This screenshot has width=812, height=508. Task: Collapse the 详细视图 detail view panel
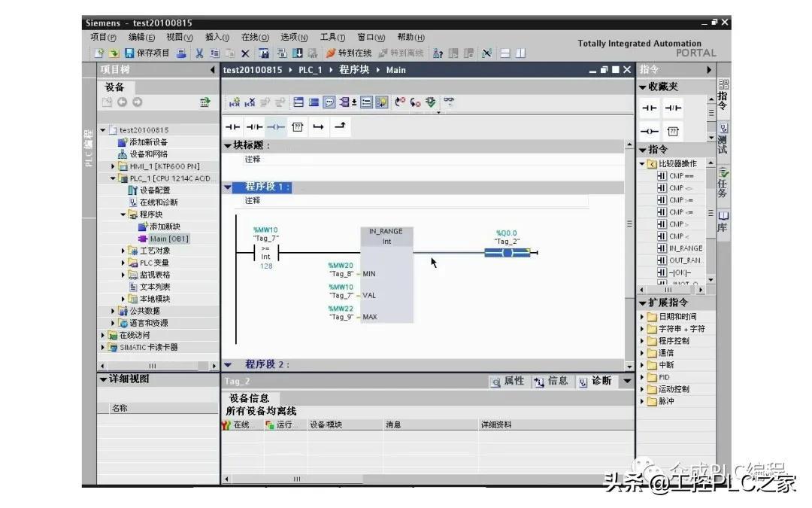coord(103,379)
